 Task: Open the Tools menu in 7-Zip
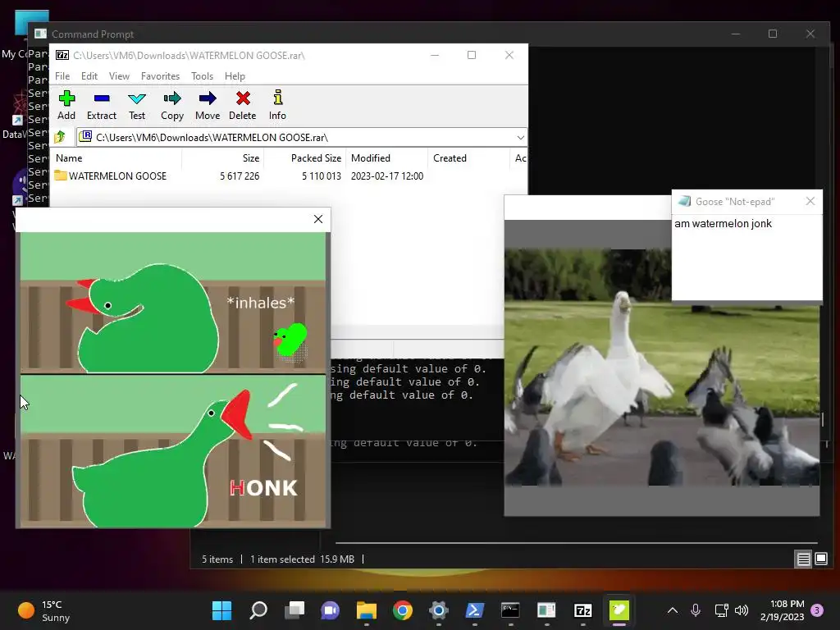pos(202,76)
